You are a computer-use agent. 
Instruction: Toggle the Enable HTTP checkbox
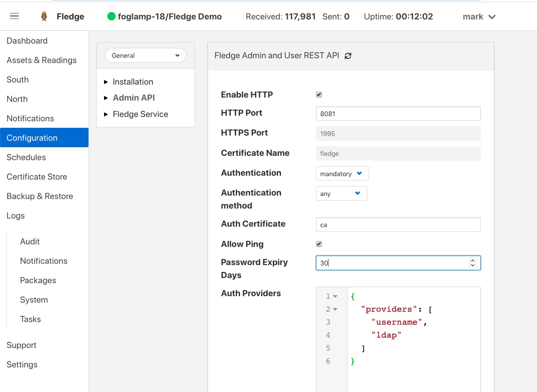click(x=319, y=95)
